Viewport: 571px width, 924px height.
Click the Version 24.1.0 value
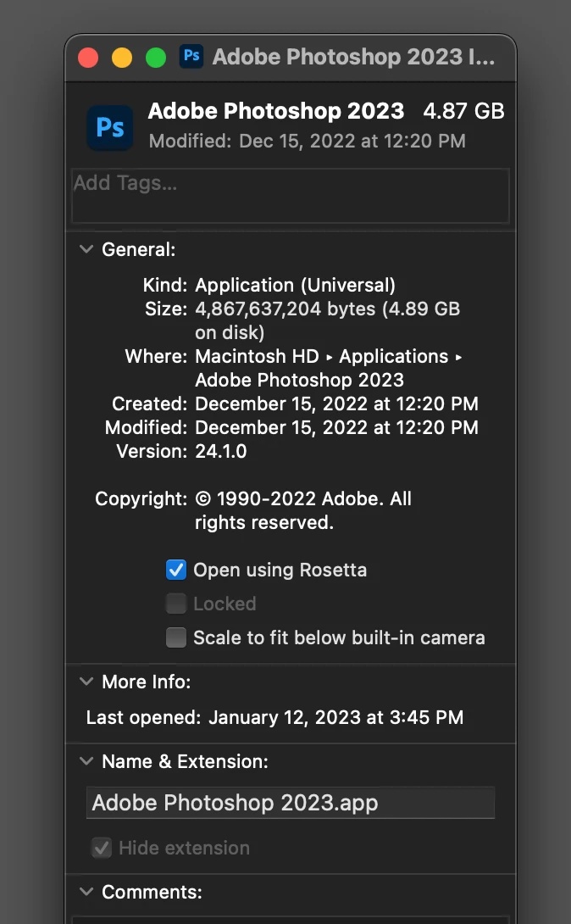pos(221,451)
